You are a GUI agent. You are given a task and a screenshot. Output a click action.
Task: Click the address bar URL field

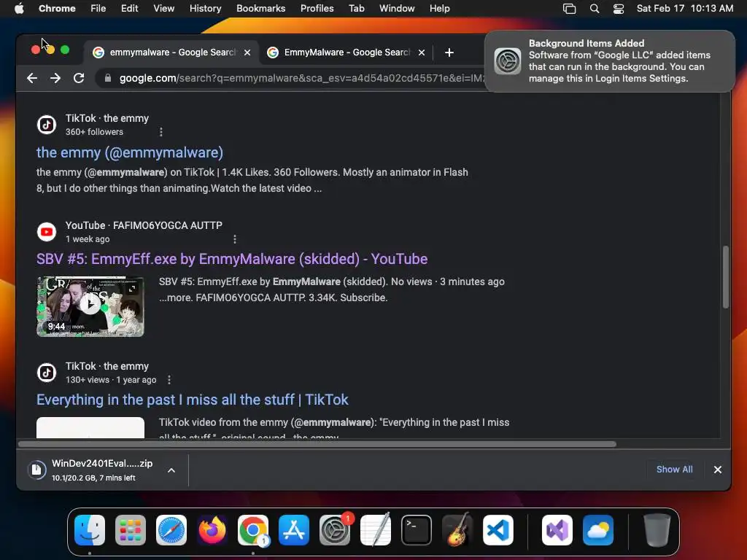click(x=301, y=78)
